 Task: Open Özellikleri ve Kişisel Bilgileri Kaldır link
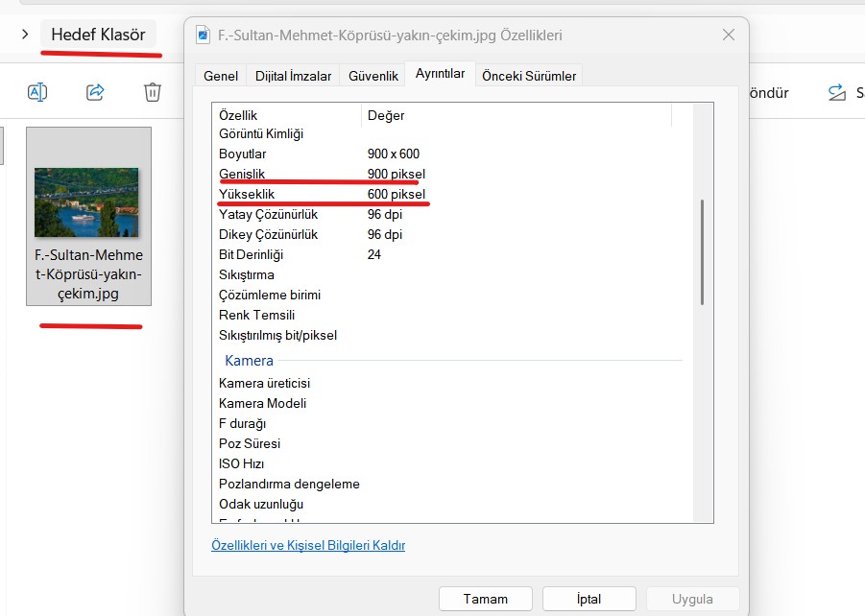(308, 545)
